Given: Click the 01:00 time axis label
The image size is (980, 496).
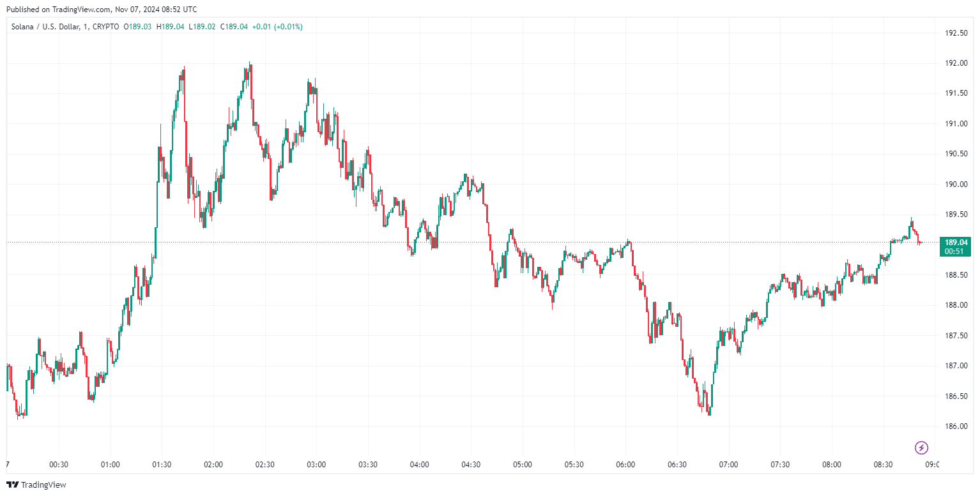Looking at the screenshot, I should pos(111,465).
